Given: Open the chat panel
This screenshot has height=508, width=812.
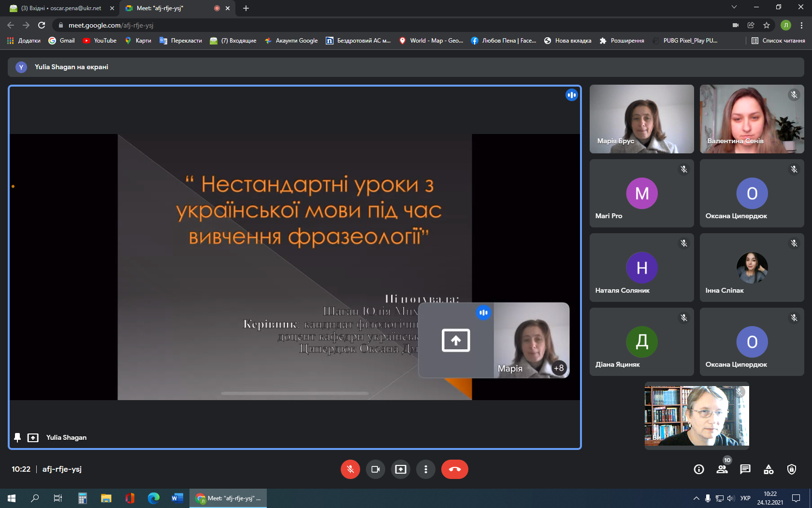Looking at the screenshot, I should pos(745,469).
